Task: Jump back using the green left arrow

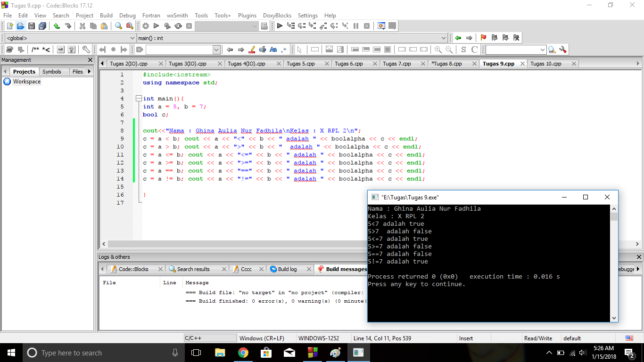Action: pos(458,38)
